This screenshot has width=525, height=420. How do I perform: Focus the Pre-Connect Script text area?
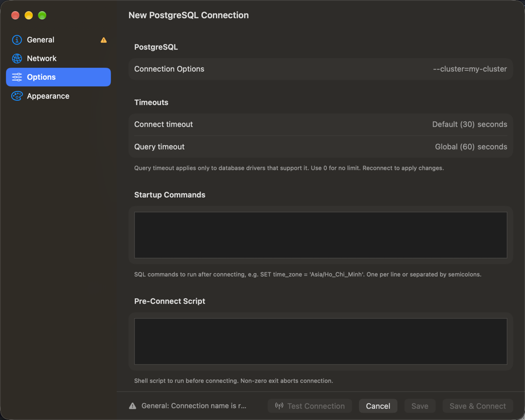coord(321,341)
